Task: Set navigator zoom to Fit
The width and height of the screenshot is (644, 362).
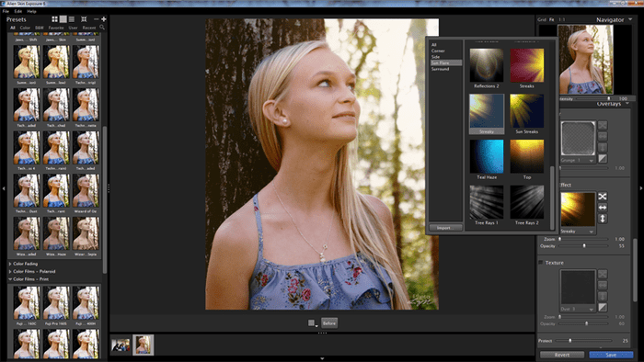Action: [x=552, y=19]
